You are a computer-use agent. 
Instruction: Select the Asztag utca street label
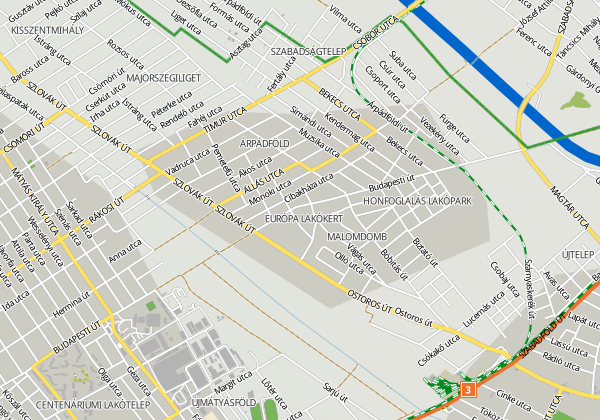coord(246,45)
